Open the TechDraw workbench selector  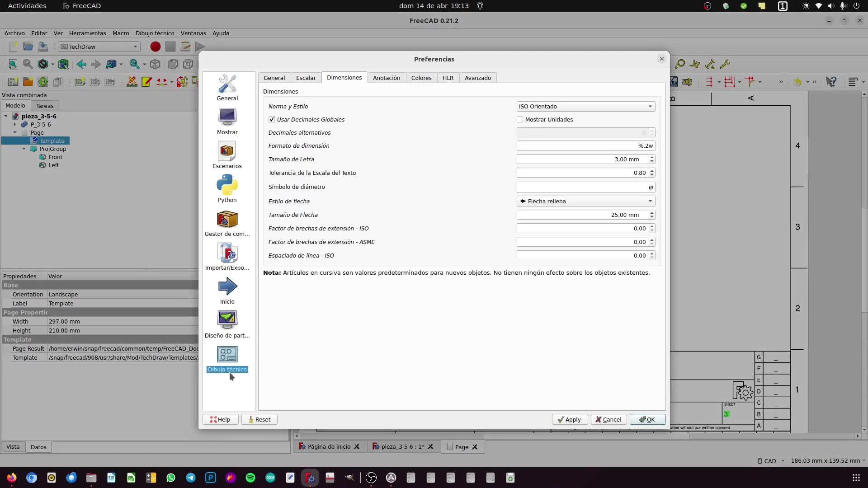tap(99, 47)
